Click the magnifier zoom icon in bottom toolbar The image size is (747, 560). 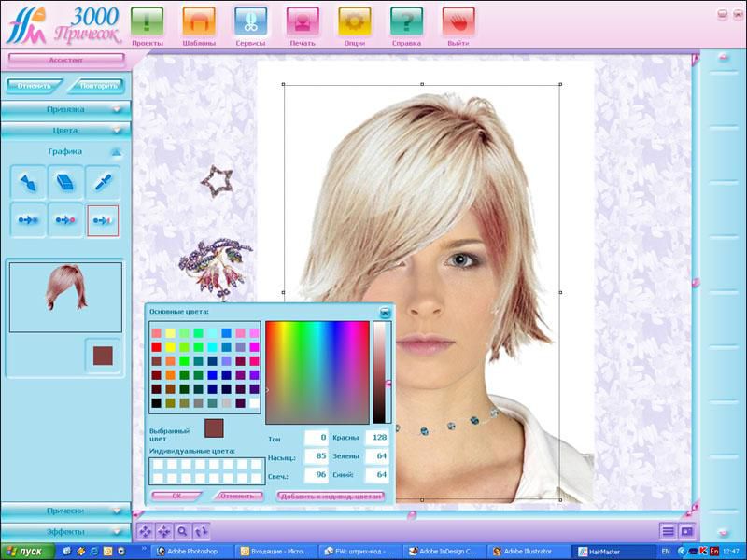click(182, 531)
